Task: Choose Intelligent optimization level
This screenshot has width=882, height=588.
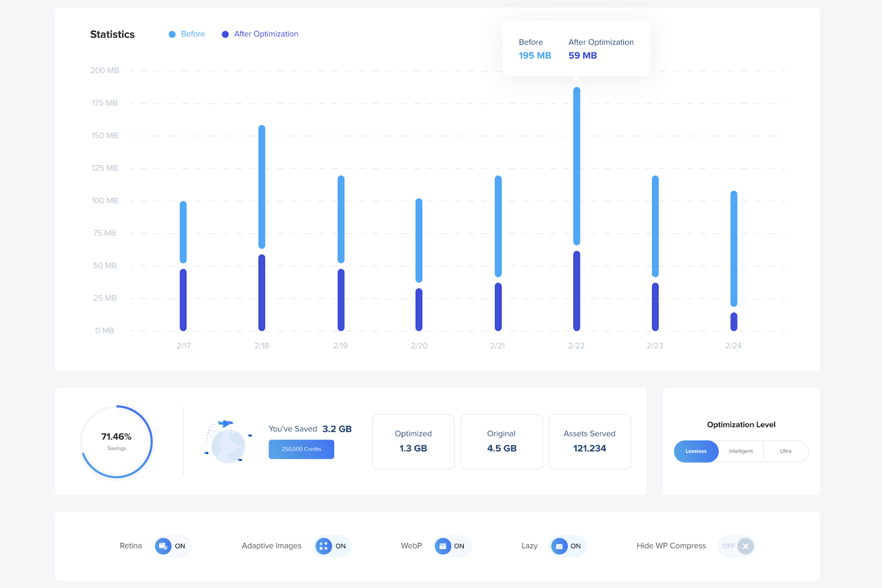Action: coord(740,451)
